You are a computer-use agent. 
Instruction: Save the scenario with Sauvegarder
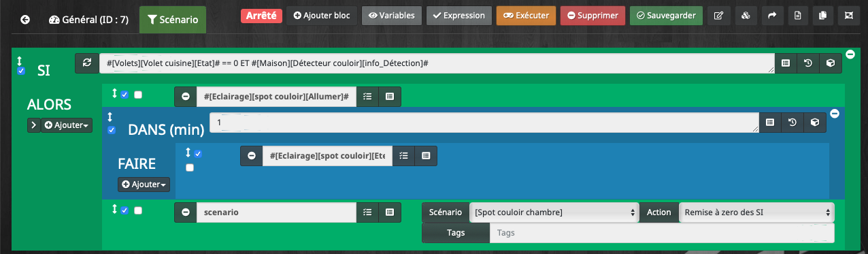[x=667, y=15]
